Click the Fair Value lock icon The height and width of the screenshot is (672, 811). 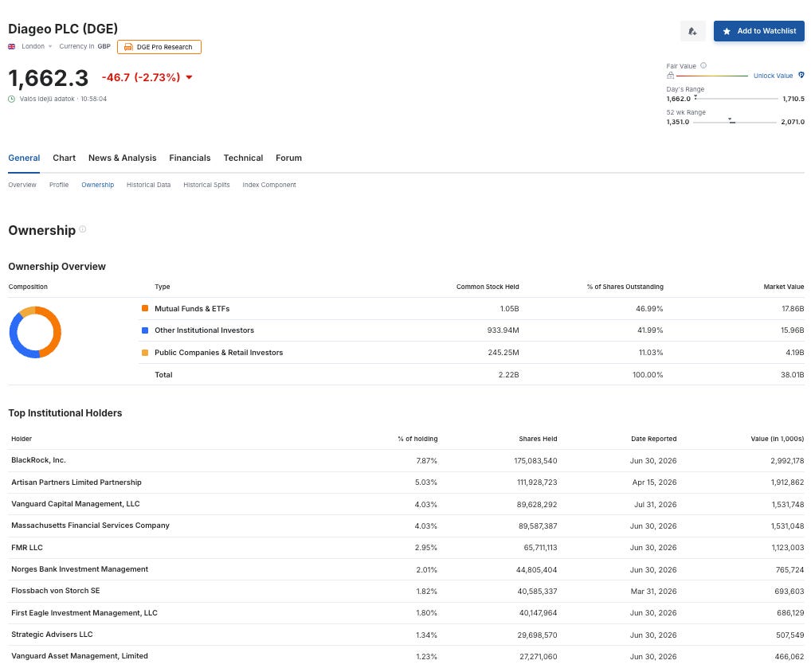pyautogui.click(x=670, y=76)
